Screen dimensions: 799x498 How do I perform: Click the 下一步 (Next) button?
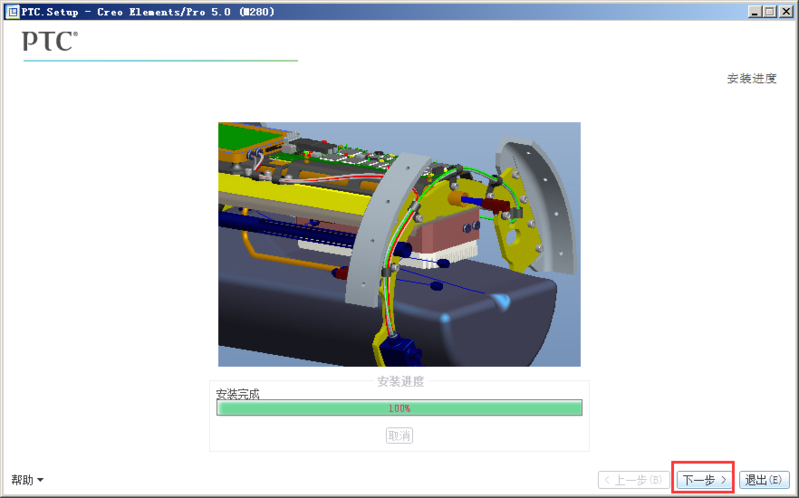(x=704, y=480)
